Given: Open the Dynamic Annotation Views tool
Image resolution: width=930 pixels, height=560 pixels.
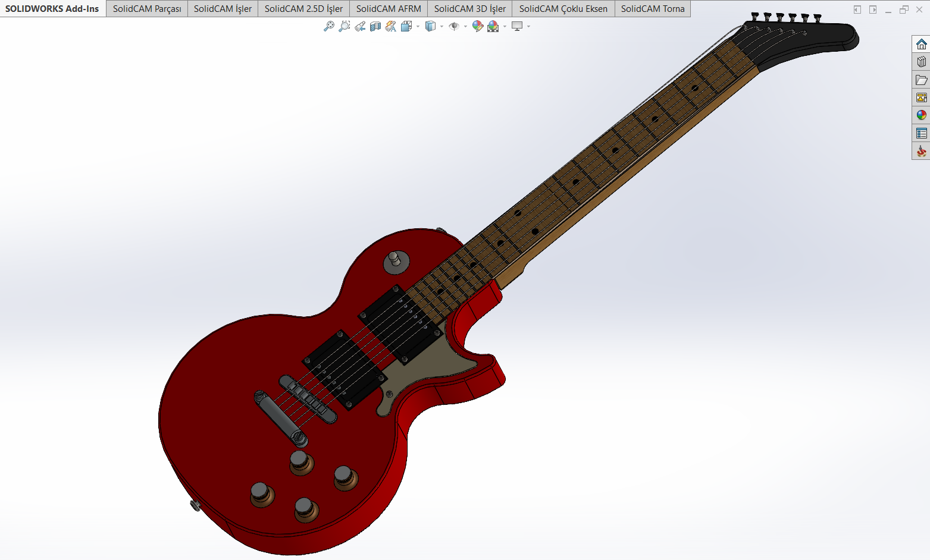Looking at the screenshot, I should (x=391, y=26).
